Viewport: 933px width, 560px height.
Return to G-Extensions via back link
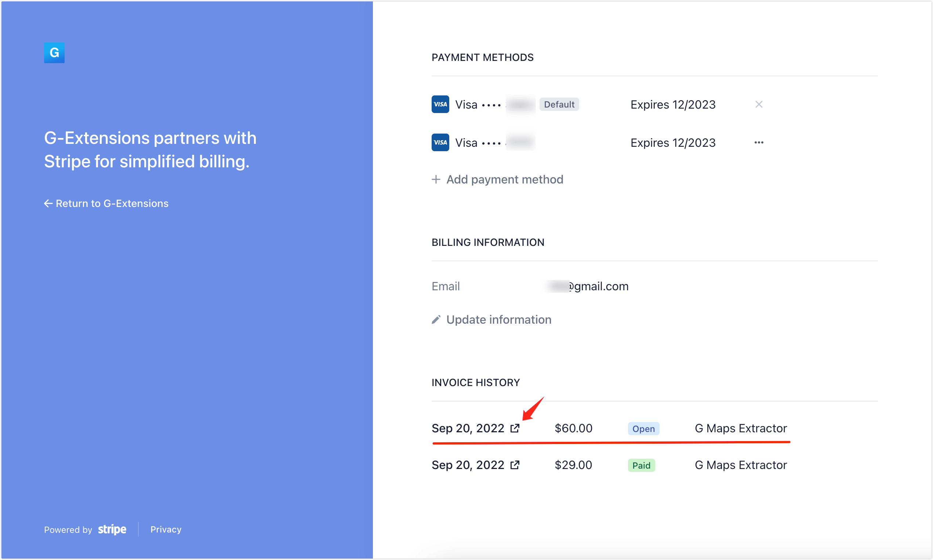pos(106,203)
